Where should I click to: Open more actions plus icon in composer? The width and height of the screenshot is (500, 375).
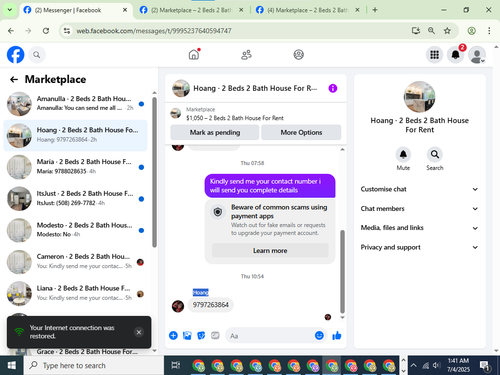(173, 335)
